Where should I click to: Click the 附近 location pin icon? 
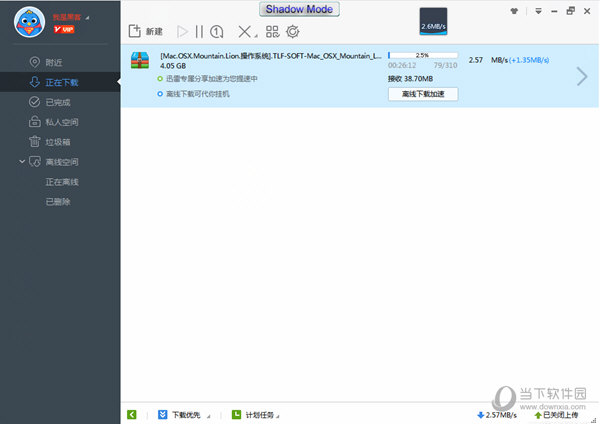(x=35, y=62)
